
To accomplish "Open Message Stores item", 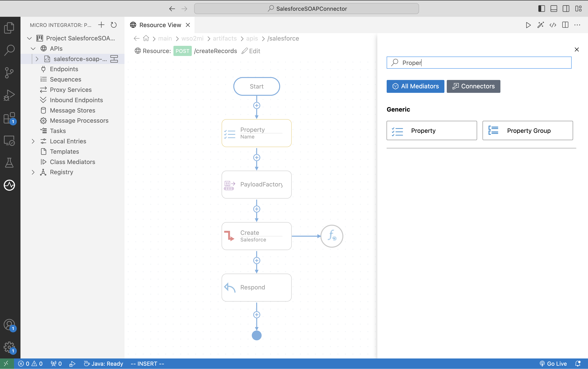I will point(73,110).
